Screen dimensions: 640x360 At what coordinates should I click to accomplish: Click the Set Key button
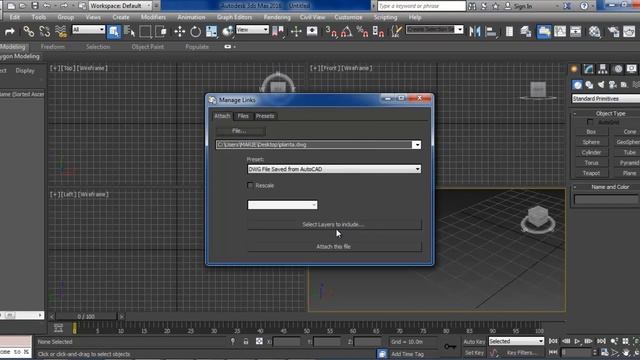tap(474, 353)
